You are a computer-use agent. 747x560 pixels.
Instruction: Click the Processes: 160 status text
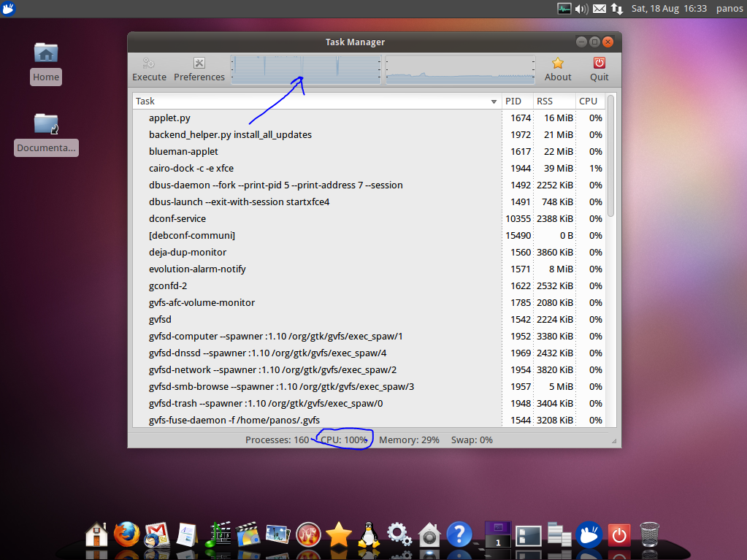[277, 440]
